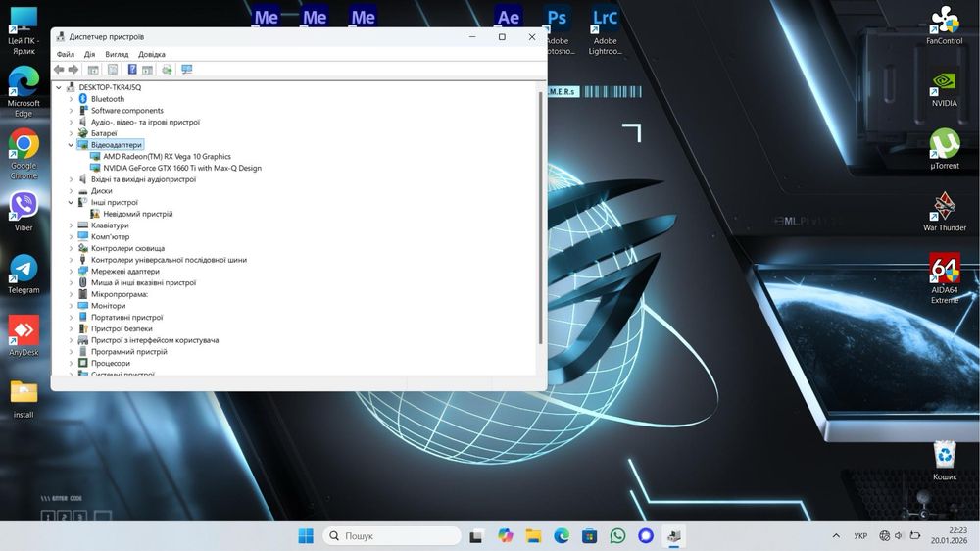Select the Мікропрограма: category label

click(120, 294)
